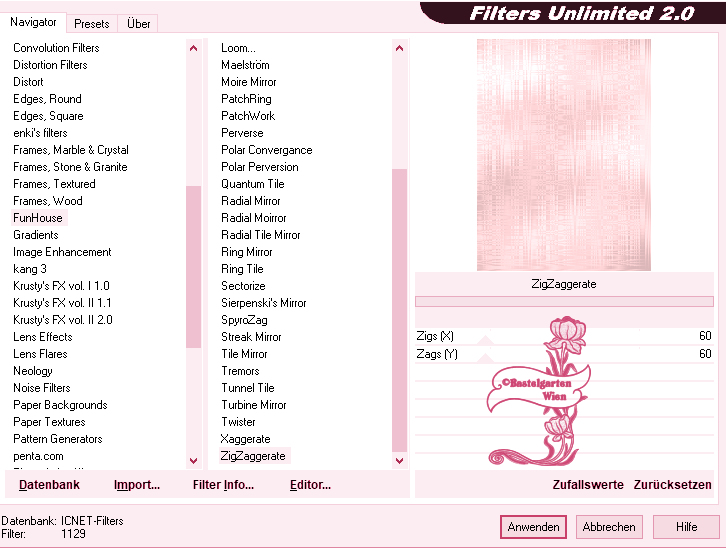Select Edges, Round category
Screen dimensions: 726x548
click(x=47, y=99)
